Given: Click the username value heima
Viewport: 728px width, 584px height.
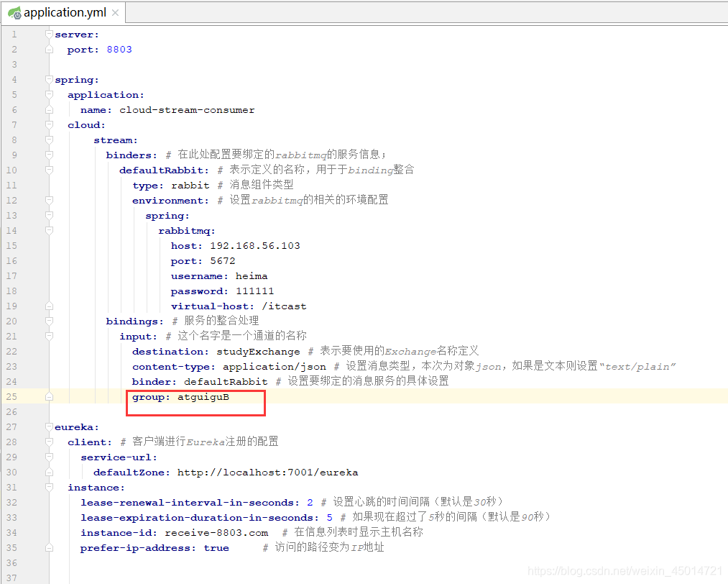Looking at the screenshot, I should [x=252, y=276].
